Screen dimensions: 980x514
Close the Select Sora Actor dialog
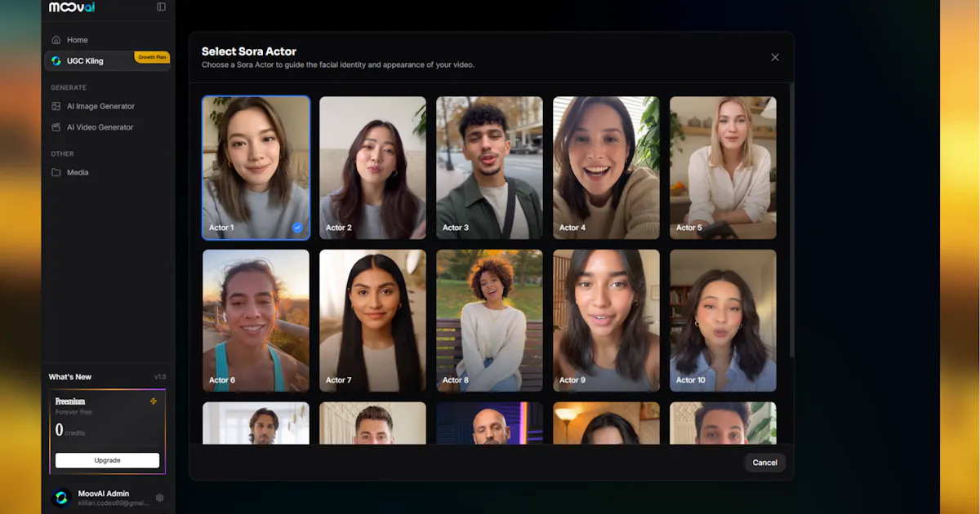coord(775,57)
